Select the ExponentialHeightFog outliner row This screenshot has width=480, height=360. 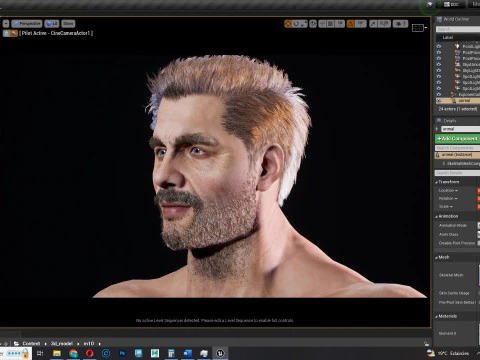458,94
